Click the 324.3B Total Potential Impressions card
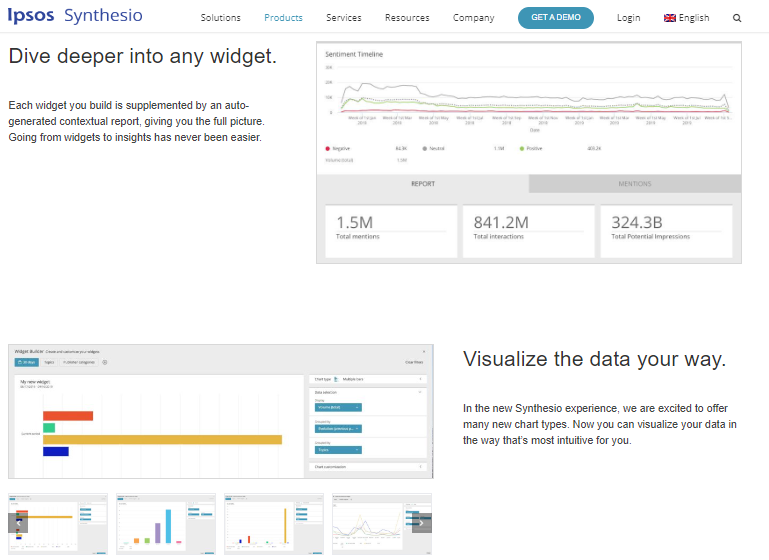 tap(666, 231)
